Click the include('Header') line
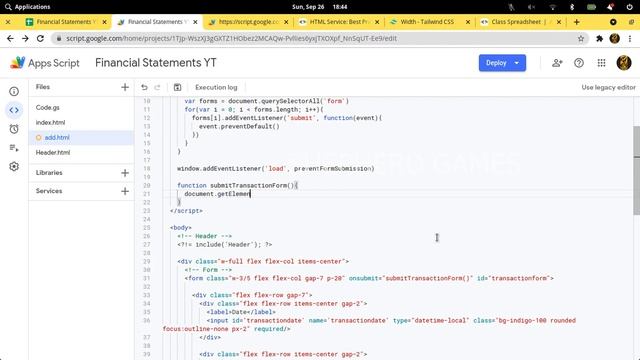Viewport: 640px width, 360px height. [224, 244]
